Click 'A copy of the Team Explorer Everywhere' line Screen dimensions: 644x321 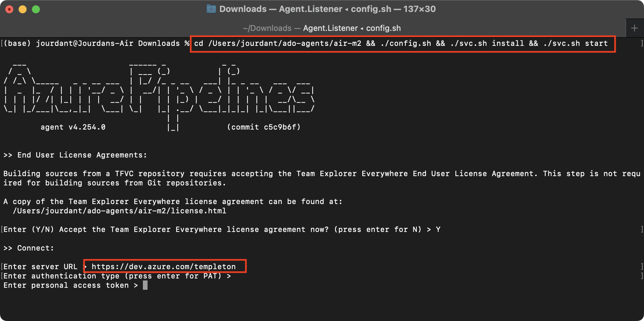click(173, 202)
